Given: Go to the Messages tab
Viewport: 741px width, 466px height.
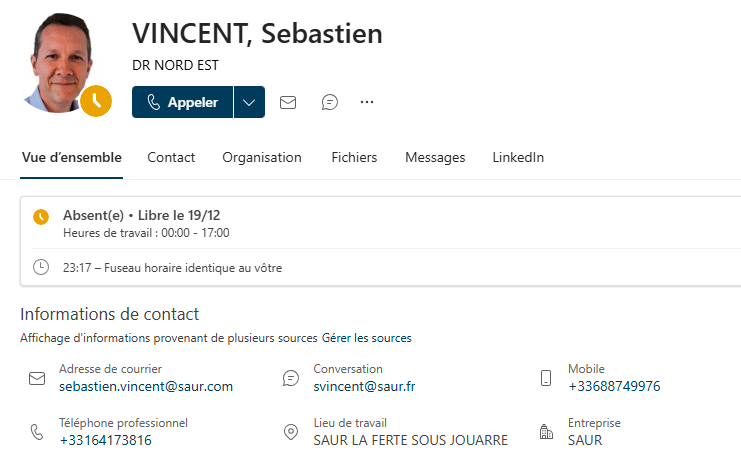Looking at the screenshot, I should (x=435, y=157).
